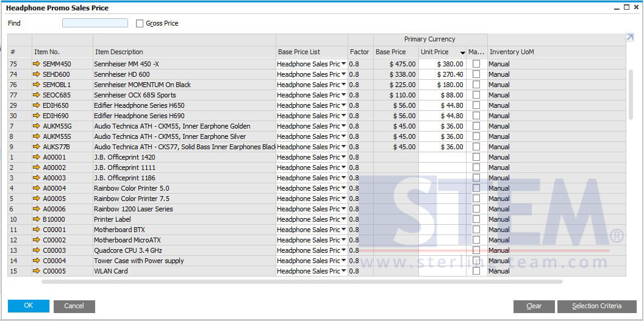Screen dimensions: 644x321
Task: Confirm with the OK button
Action: pos(28,306)
